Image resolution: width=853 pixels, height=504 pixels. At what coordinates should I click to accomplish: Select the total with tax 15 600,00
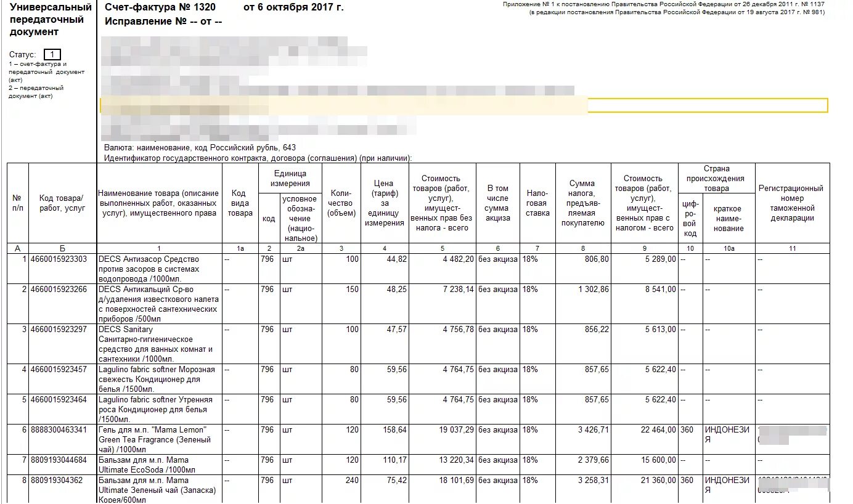click(x=658, y=460)
